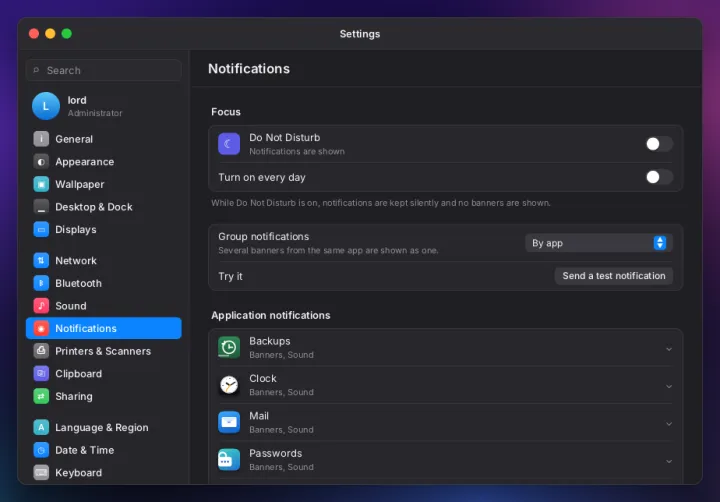Image resolution: width=720 pixels, height=502 pixels.
Task: Click the Mail app icon
Action: coord(229,422)
